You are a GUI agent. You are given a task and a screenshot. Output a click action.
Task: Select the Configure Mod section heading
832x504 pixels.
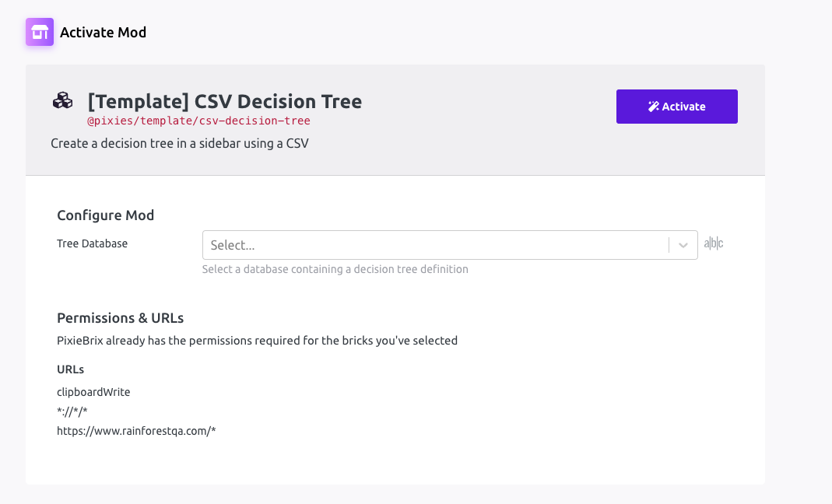click(105, 215)
